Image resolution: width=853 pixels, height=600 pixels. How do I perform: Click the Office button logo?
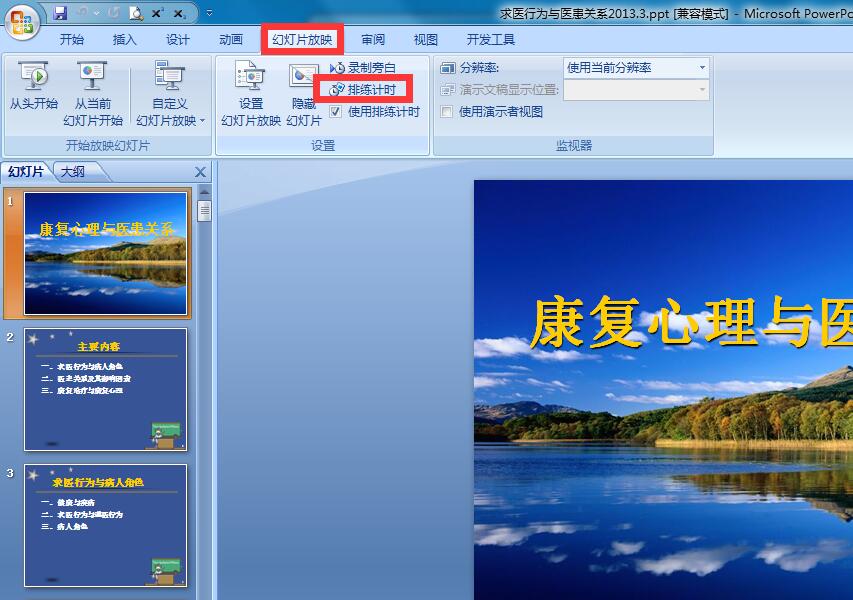point(22,22)
